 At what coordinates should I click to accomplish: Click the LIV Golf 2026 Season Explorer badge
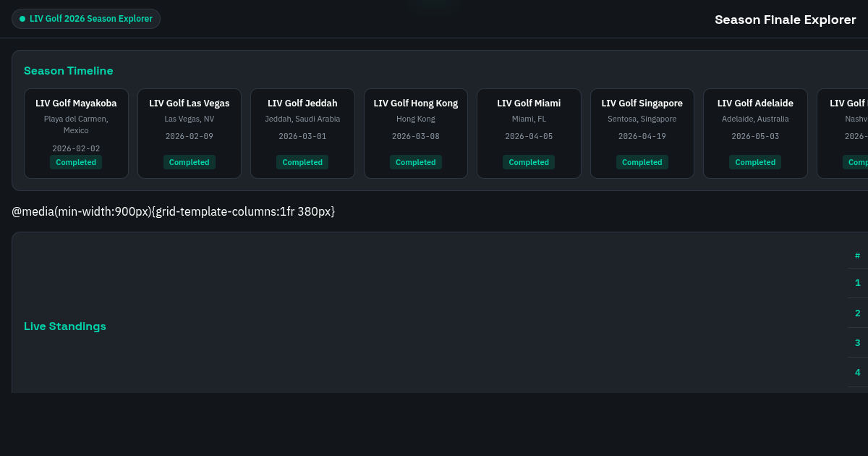(86, 19)
